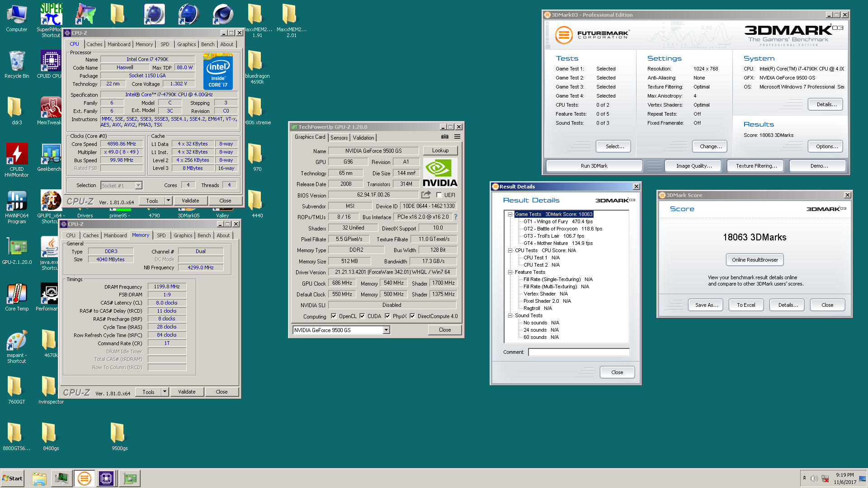The width and height of the screenshot is (868, 488).
Task: Switch to 3DMark03 taskbar button
Action: (x=84, y=479)
